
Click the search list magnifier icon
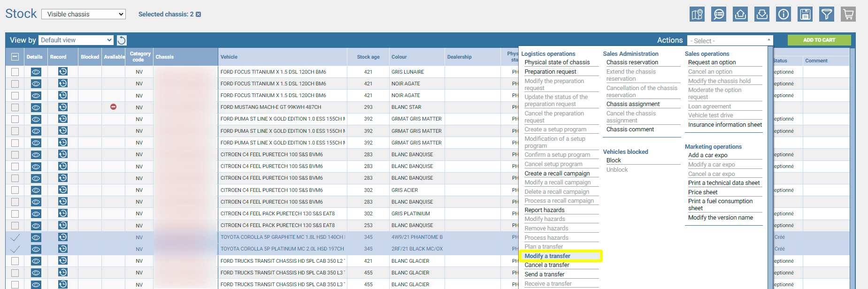click(719, 14)
